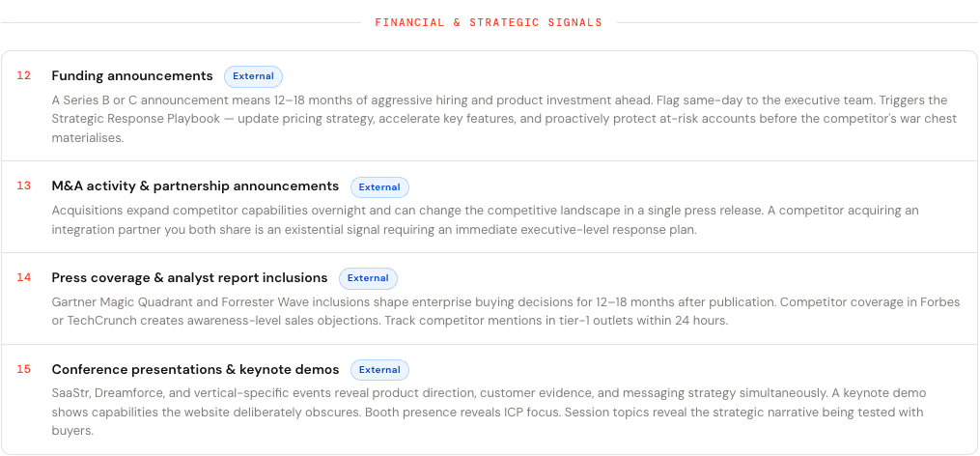Click the SaaStr, Dreamforce description paragraph

pos(489,413)
